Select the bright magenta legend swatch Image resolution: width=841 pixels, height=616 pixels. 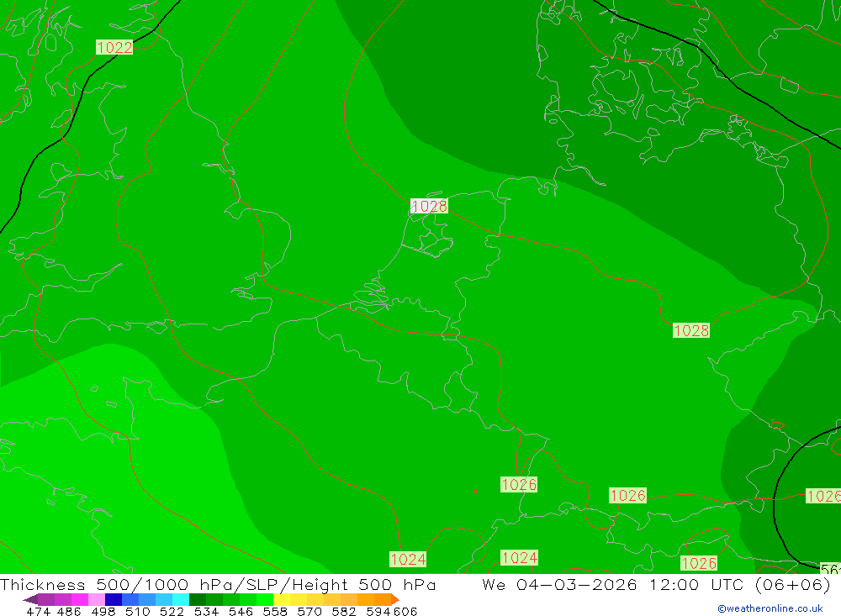pyautogui.click(x=78, y=599)
